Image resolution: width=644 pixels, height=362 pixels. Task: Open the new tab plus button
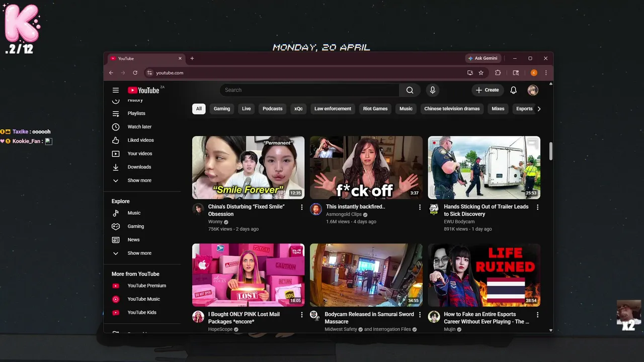[x=192, y=58]
